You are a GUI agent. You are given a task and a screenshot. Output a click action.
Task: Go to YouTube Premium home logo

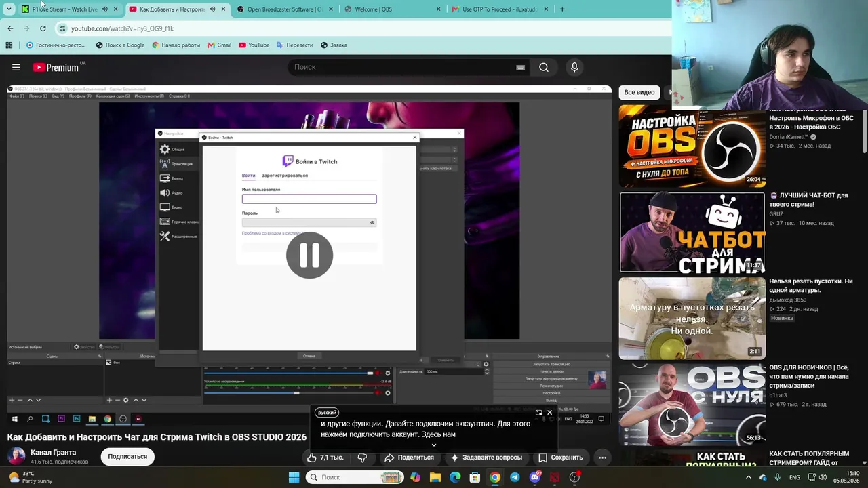56,67
